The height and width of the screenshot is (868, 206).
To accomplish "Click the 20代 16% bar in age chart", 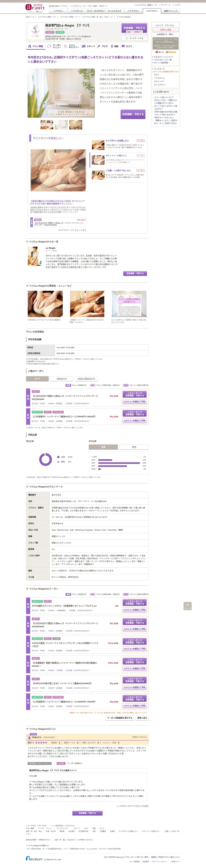I will point(105,460).
